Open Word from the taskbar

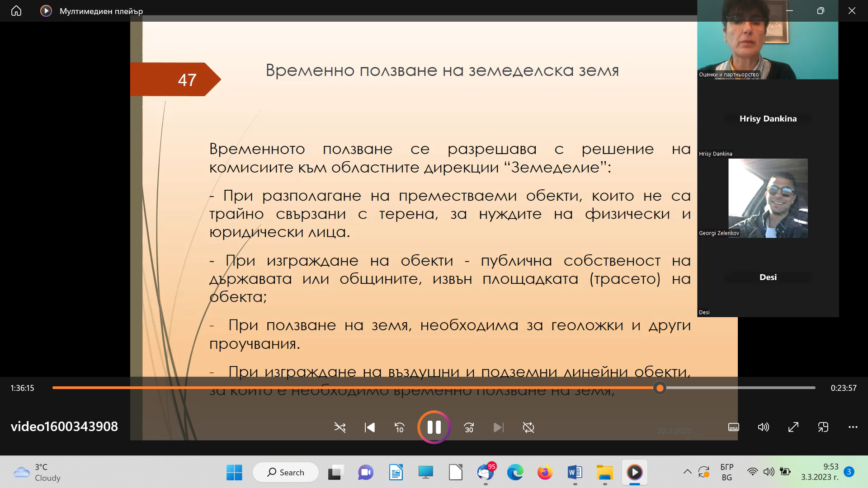pyautogui.click(x=575, y=473)
